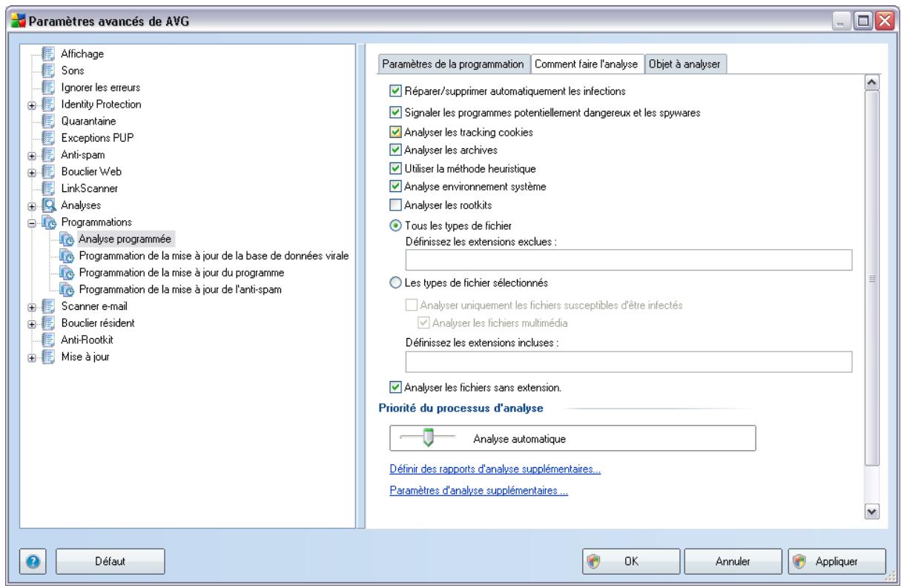
Task: Click the LinkScanner tree item icon
Action: (48, 188)
